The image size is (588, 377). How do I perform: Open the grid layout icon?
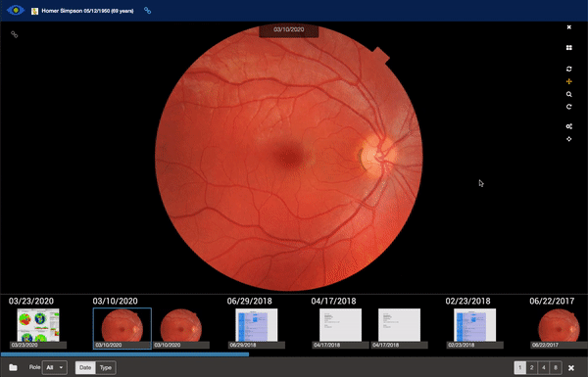click(x=568, y=48)
